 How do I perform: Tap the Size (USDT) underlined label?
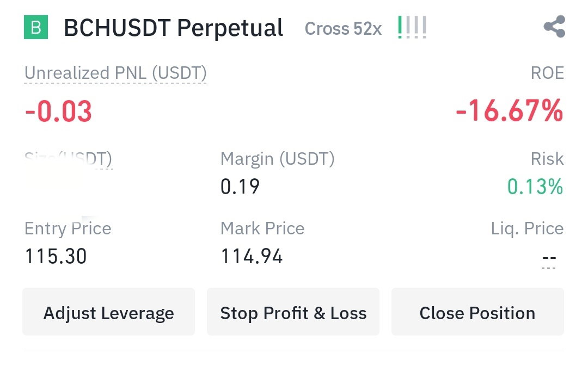pos(68,159)
